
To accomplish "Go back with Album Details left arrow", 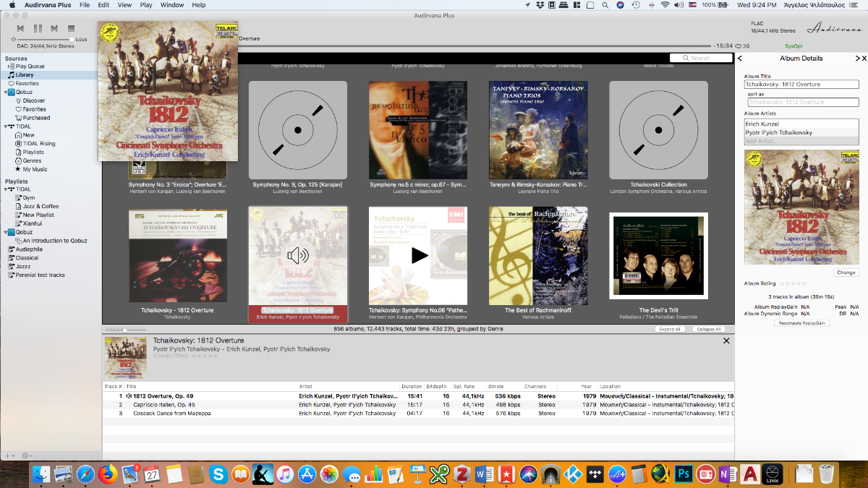I will [740, 59].
